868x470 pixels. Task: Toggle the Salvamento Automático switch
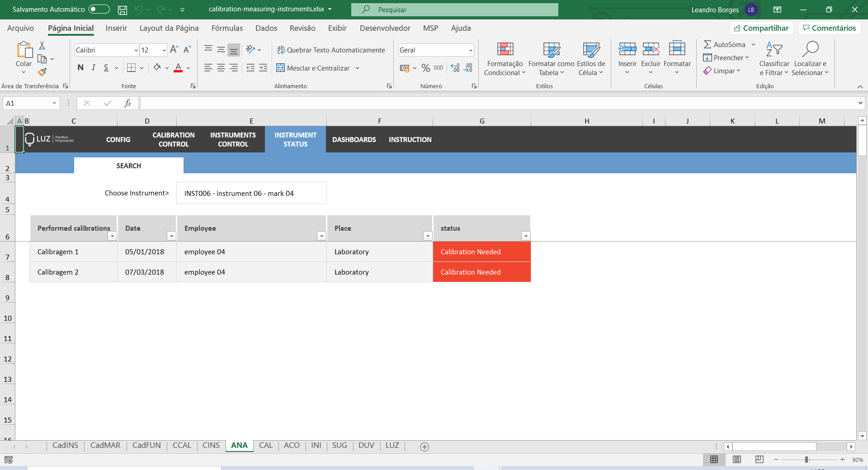[x=99, y=9]
